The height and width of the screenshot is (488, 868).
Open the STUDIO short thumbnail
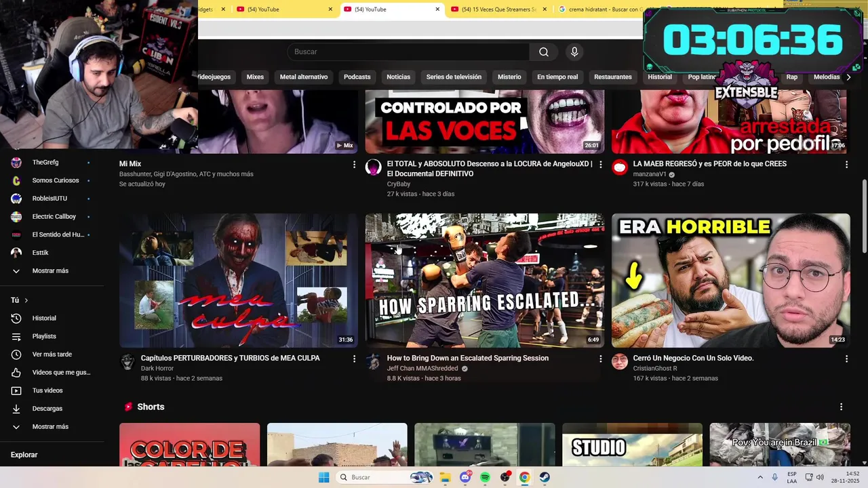[632, 445]
